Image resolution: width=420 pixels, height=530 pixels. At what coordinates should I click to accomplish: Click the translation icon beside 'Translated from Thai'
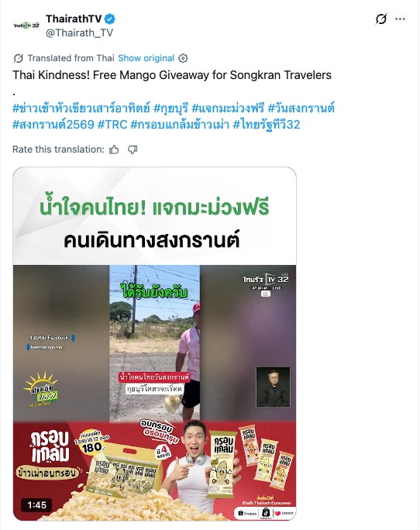[x=19, y=58]
